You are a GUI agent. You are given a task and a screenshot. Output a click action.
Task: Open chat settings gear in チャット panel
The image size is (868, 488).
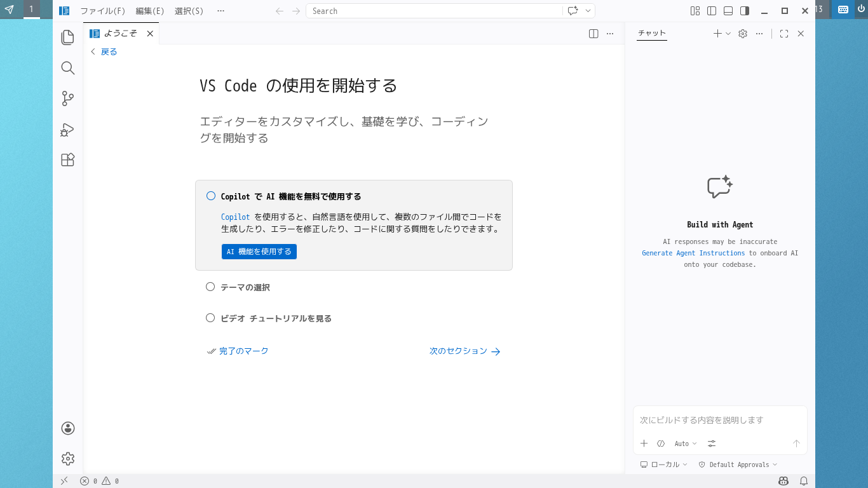743,34
